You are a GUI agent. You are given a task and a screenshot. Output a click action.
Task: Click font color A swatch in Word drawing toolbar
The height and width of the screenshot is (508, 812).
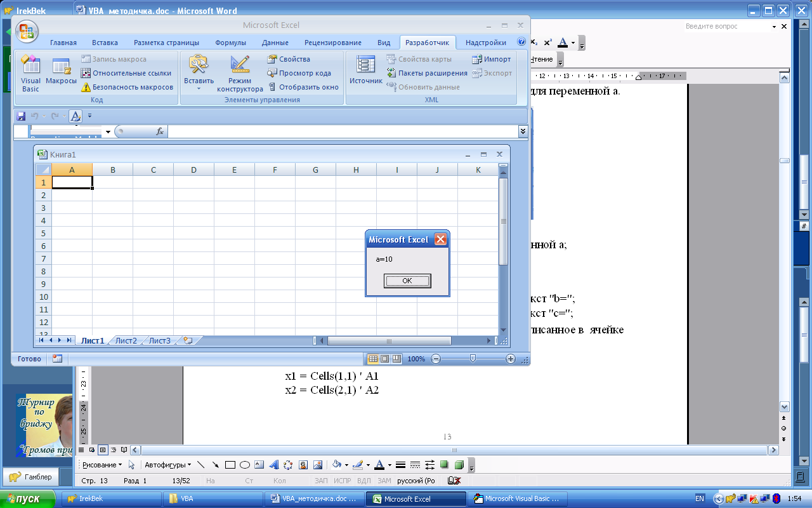(x=379, y=465)
